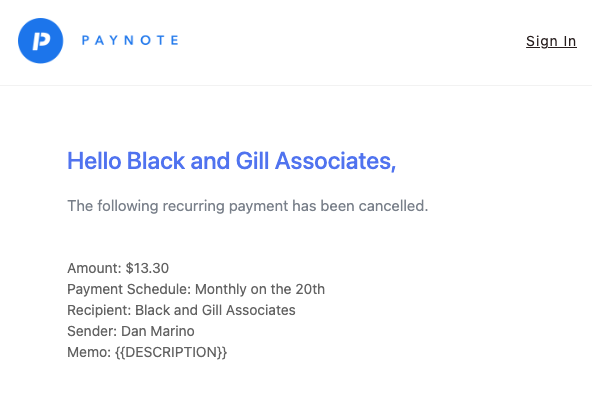Image resolution: width=592 pixels, height=416 pixels.
Task: Open the Sign In link
Action: 551,41
